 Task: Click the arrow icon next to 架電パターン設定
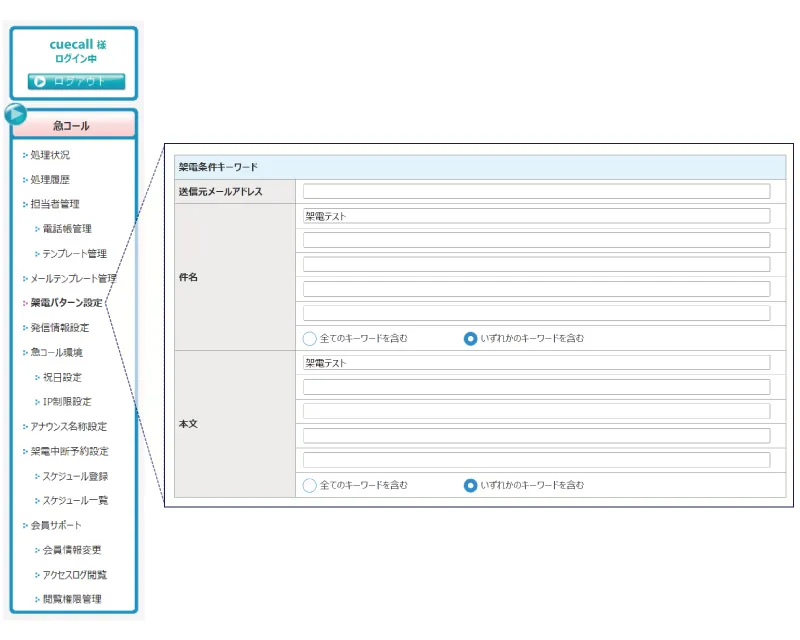[x=25, y=303]
